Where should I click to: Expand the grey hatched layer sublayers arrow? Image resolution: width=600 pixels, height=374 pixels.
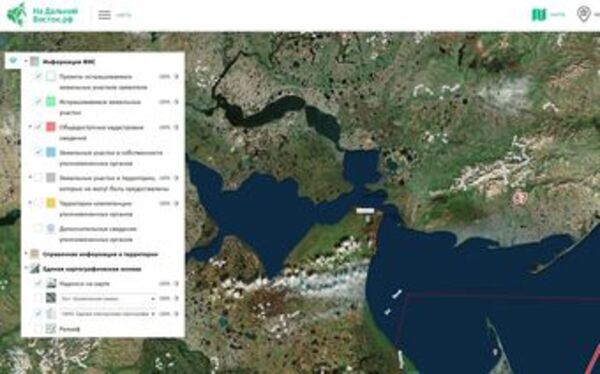30,178
